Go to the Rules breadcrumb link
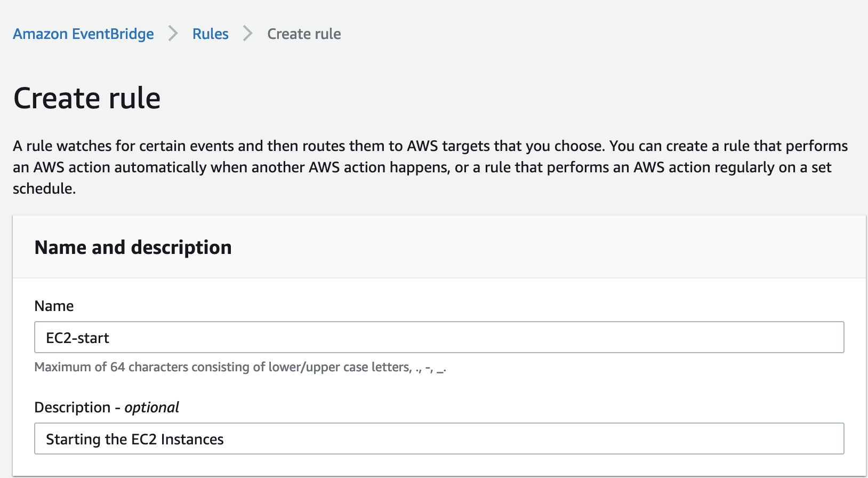The width and height of the screenshot is (868, 478). tap(210, 34)
